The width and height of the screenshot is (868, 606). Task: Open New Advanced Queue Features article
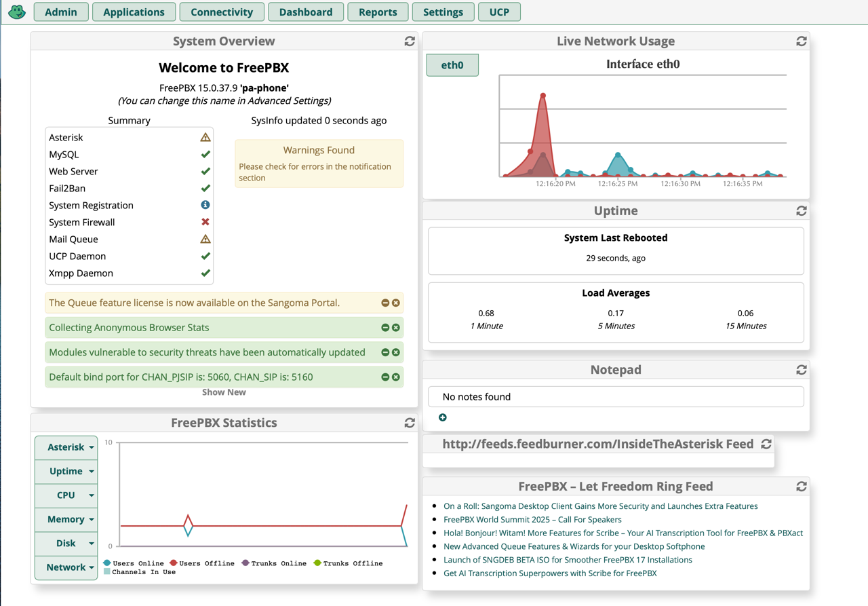(x=574, y=546)
